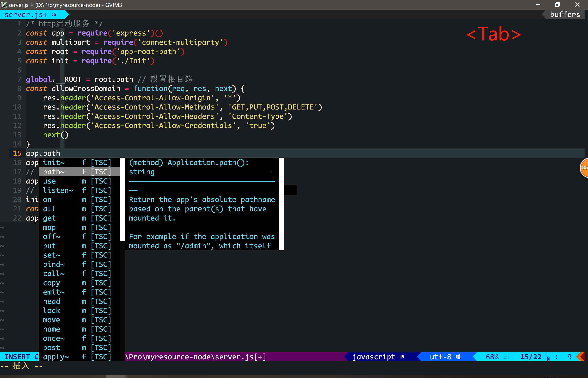Screen dimensions: 588x378
Task: Click the Windows fileformat icon beside utf-8
Action: pos(458,357)
